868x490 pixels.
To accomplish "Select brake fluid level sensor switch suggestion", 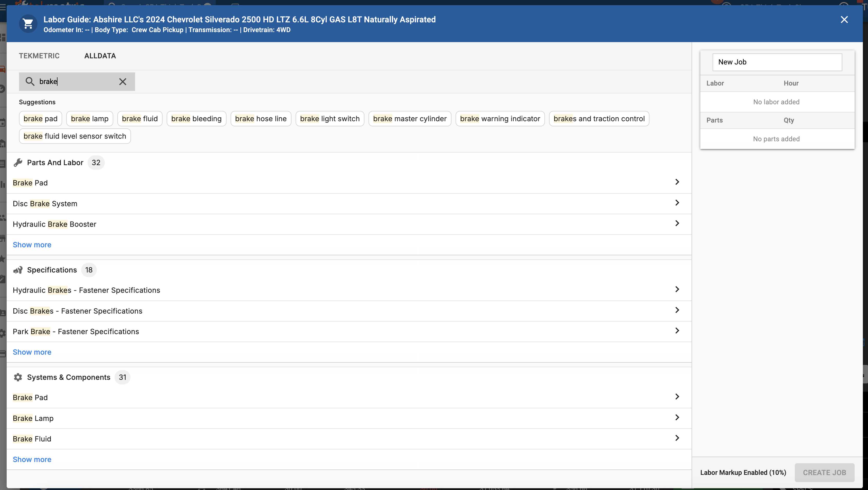I will tap(75, 136).
